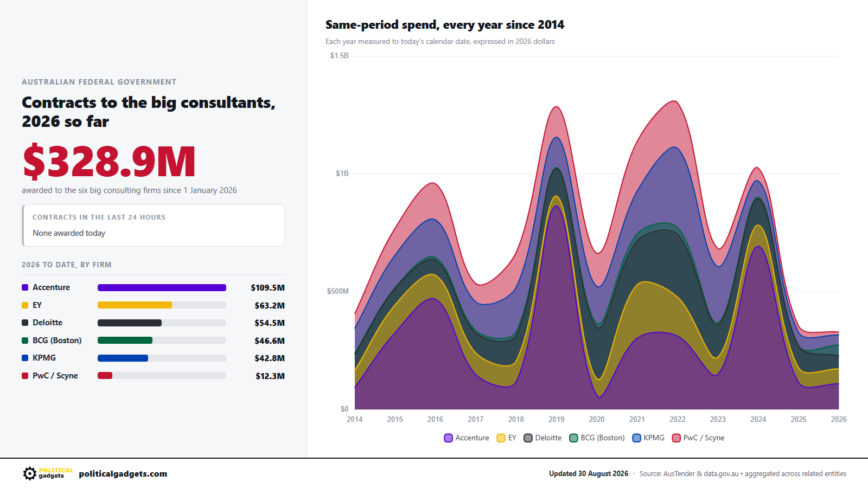Click the EY legend swatch below the chart
Screen dimensions: 868x488
(x=501, y=438)
